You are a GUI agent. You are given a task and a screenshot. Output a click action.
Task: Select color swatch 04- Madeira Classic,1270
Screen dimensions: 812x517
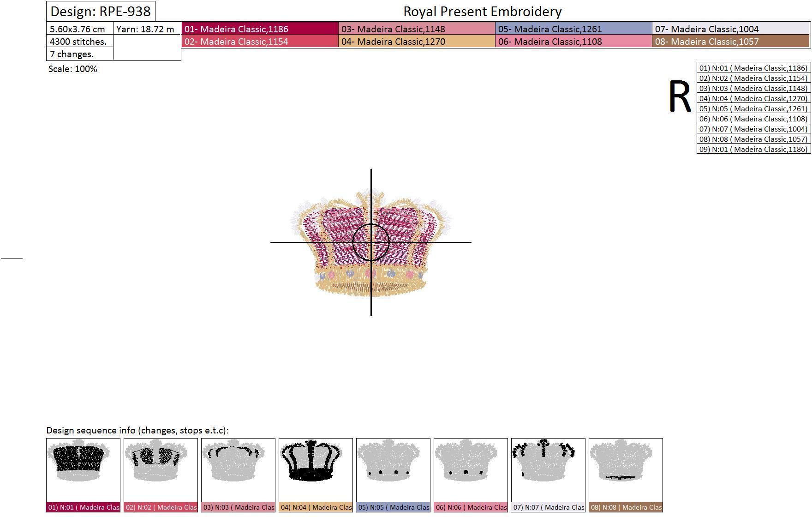(x=417, y=41)
